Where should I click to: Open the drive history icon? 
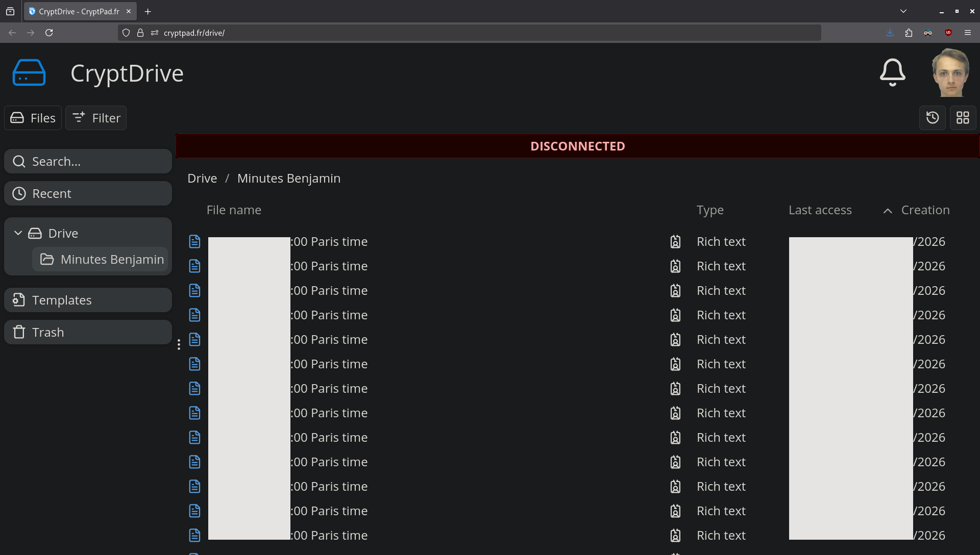click(932, 118)
